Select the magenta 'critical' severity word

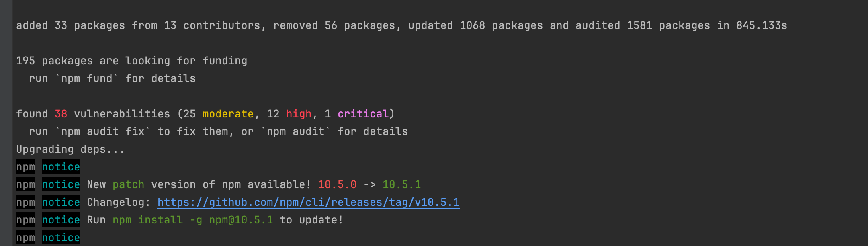click(363, 114)
